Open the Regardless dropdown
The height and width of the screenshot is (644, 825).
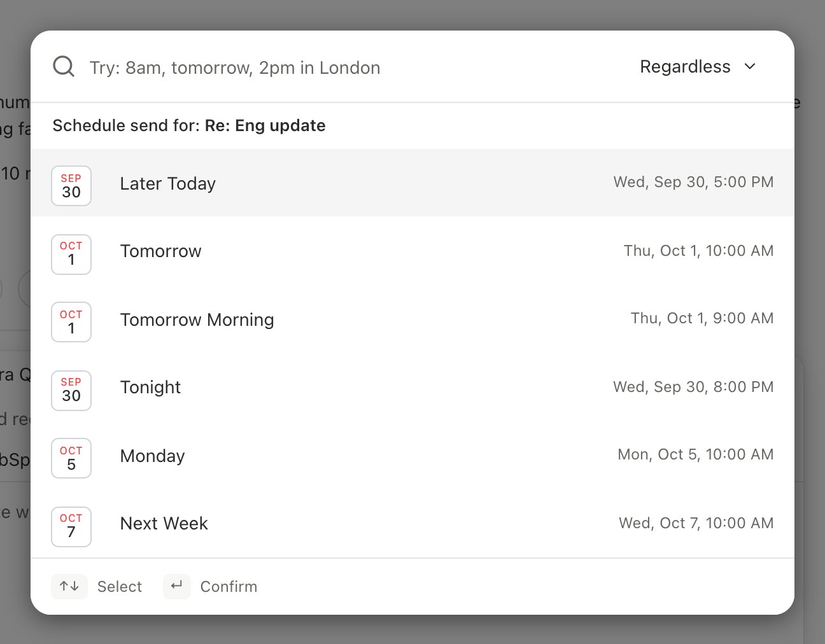(698, 66)
